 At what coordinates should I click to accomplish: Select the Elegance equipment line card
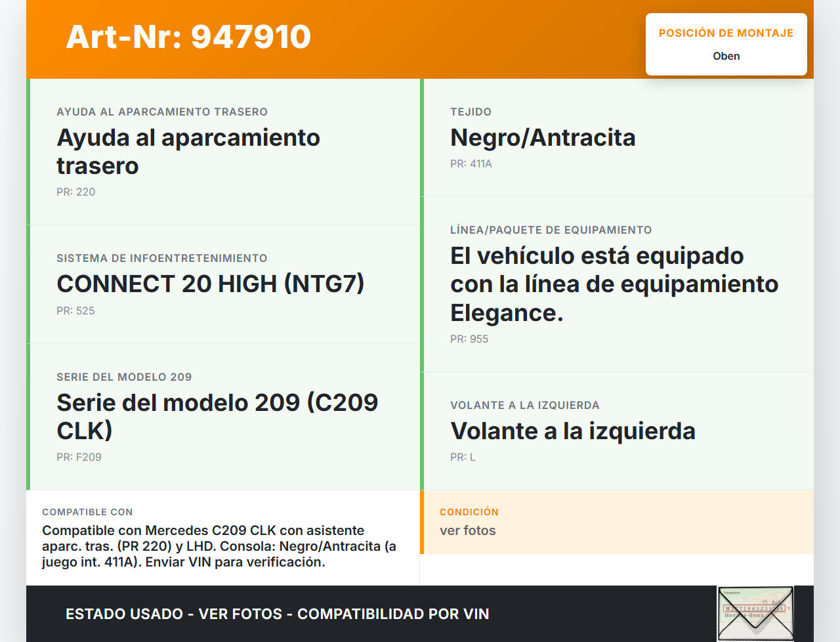click(617, 284)
